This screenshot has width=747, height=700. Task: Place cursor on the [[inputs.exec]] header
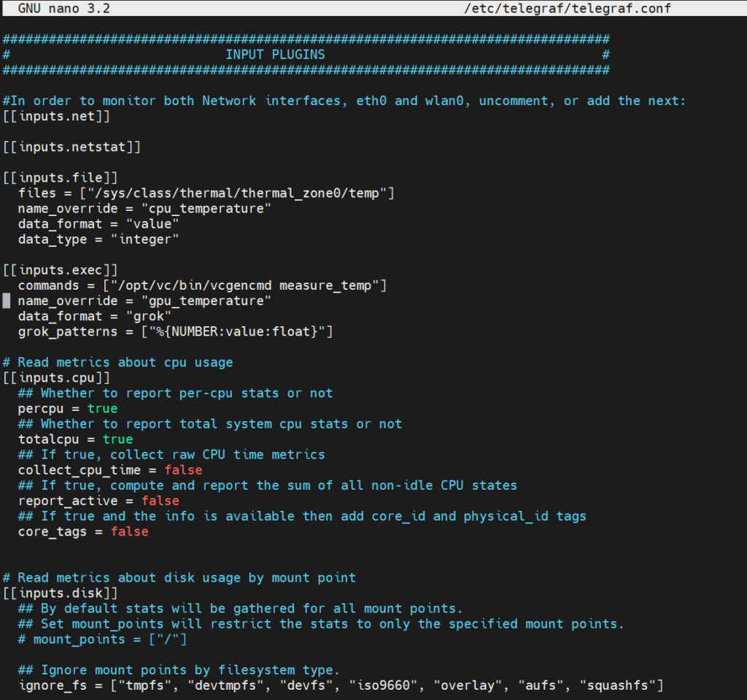pos(60,270)
